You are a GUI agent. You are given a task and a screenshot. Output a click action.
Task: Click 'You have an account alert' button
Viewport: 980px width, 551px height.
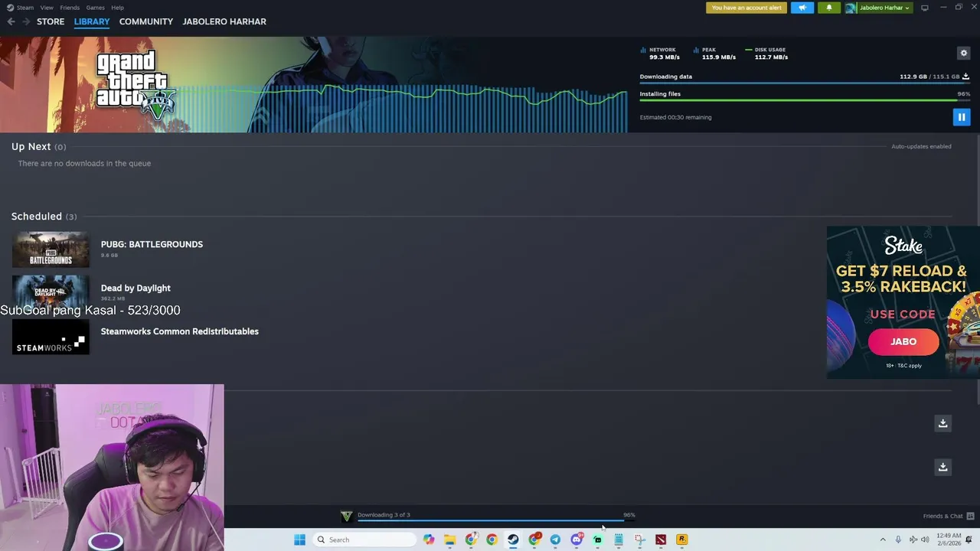pos(746,8)
